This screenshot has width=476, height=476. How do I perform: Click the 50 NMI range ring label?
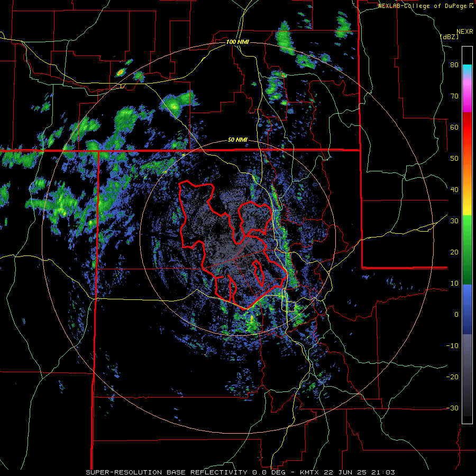[x=237, y=140]
